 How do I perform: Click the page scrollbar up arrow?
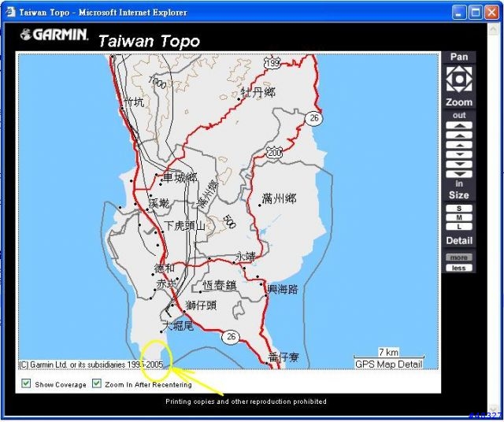tap(493, 30)
